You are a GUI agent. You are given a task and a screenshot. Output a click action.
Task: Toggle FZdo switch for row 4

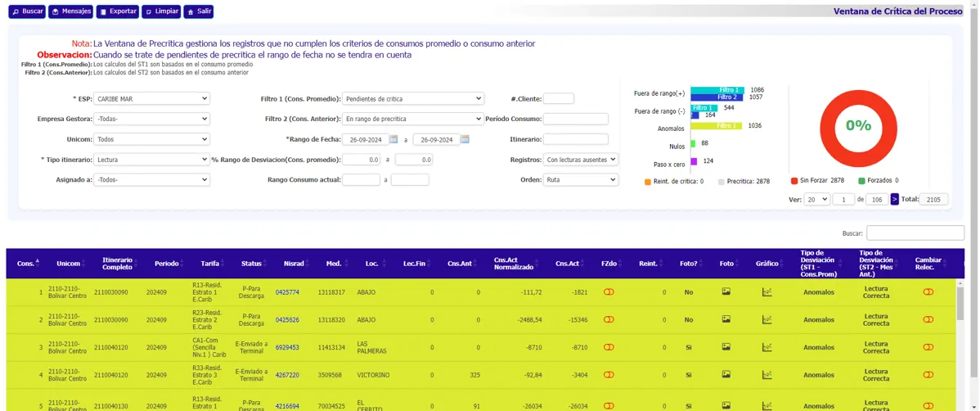(x=609, y=375)
